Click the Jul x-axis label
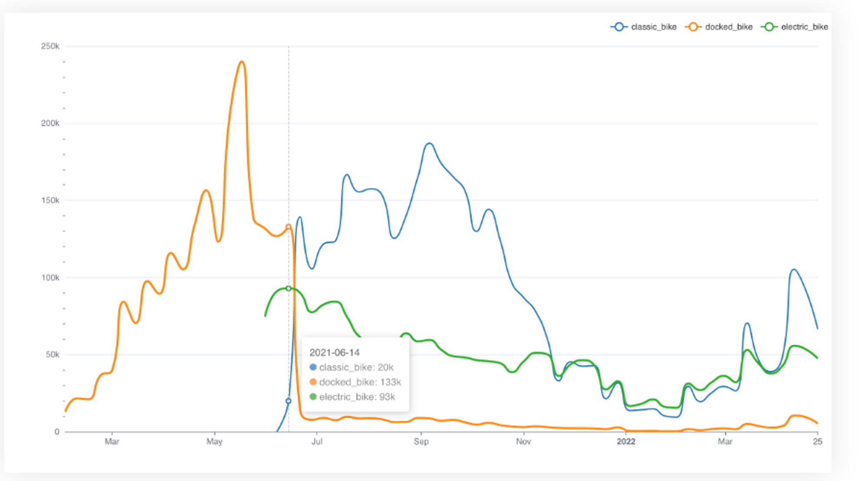 317,441
